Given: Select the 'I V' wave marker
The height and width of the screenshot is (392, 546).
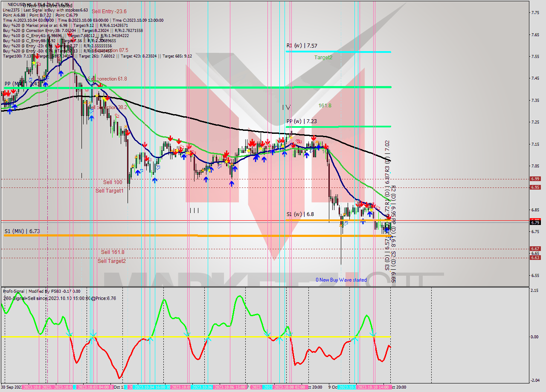Looking at the screenshot, I should click(286, 107).
